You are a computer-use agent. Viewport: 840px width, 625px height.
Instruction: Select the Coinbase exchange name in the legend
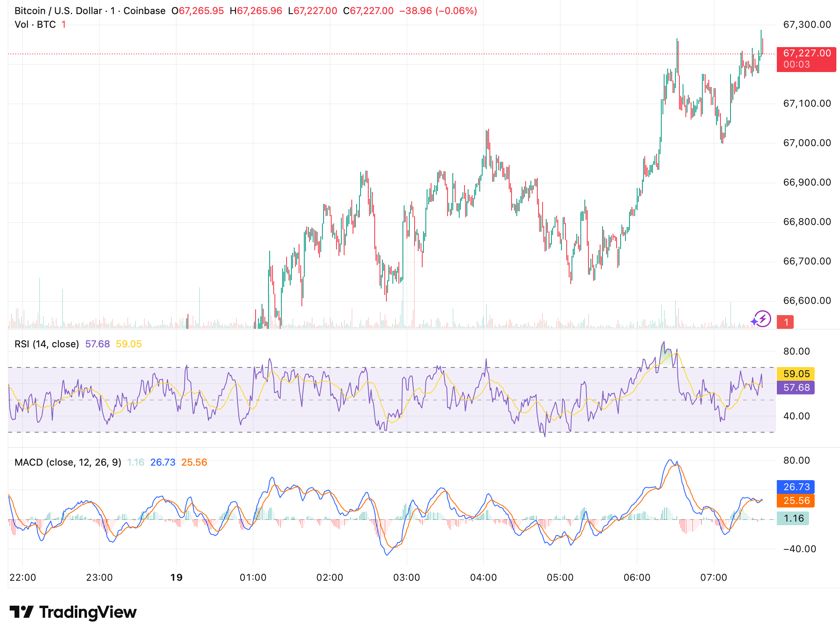[x=144, y=11]
